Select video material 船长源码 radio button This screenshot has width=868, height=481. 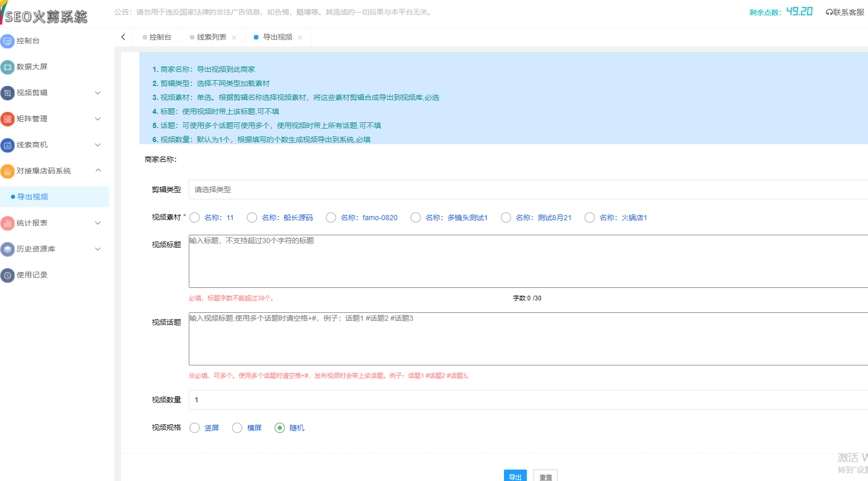click(252, 218)
